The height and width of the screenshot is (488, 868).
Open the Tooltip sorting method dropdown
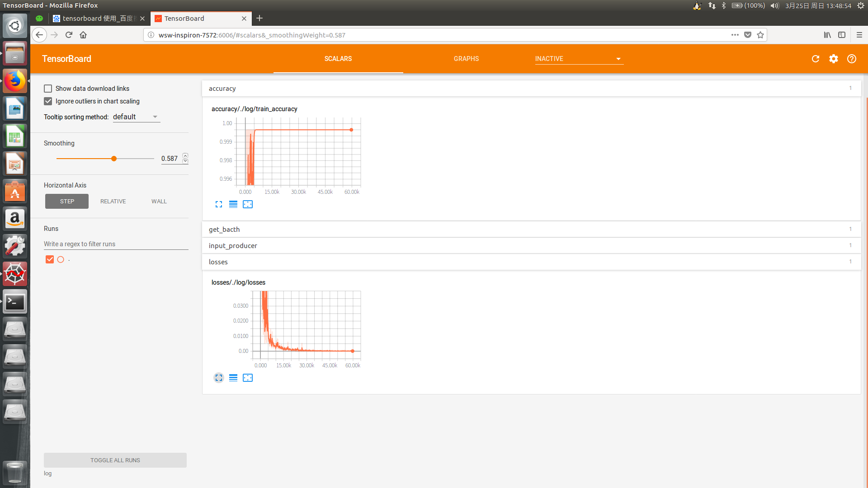click(136, 117)
